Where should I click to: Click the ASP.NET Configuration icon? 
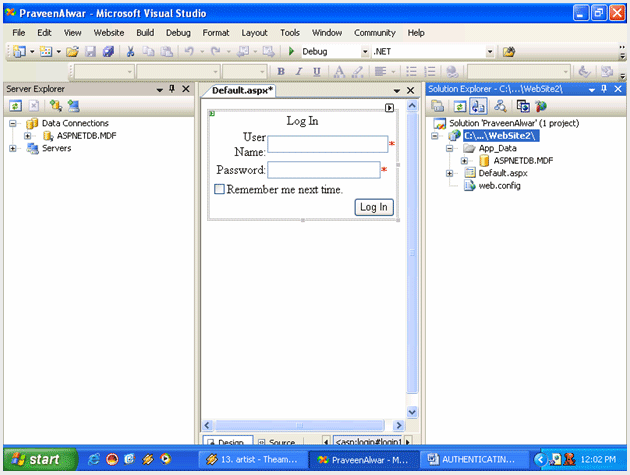click(541, 106)
